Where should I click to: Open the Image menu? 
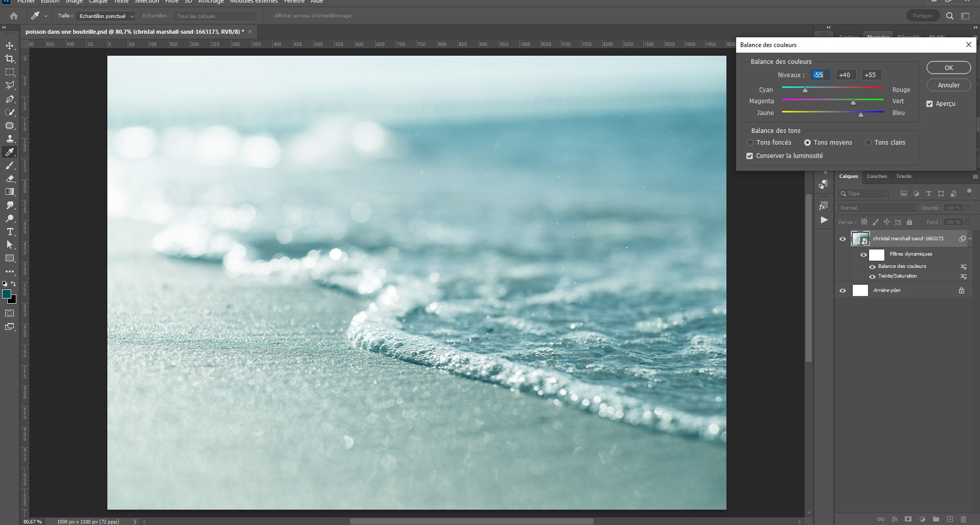74,2
